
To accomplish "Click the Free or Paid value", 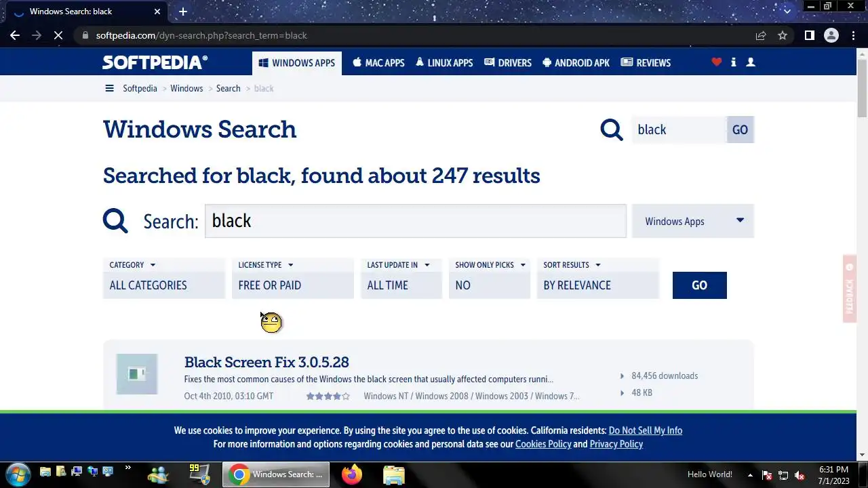I will (x=292, y=285).
